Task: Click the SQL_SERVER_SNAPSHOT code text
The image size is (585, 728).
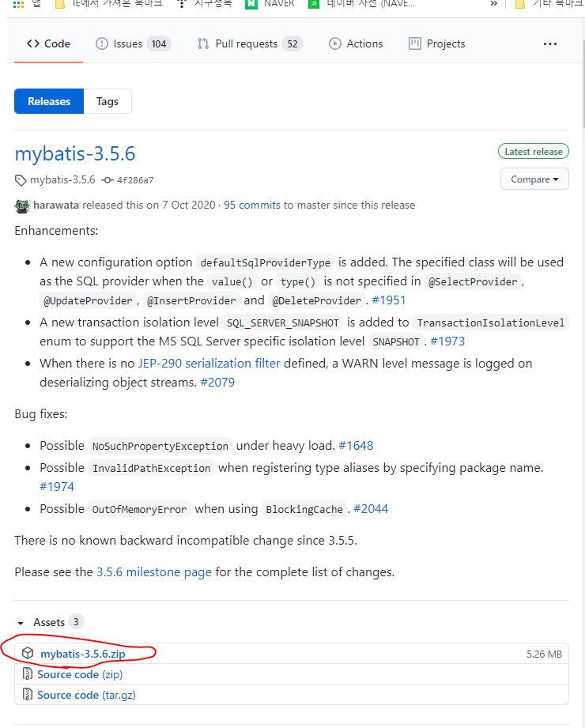Action: tap(283, 323)
